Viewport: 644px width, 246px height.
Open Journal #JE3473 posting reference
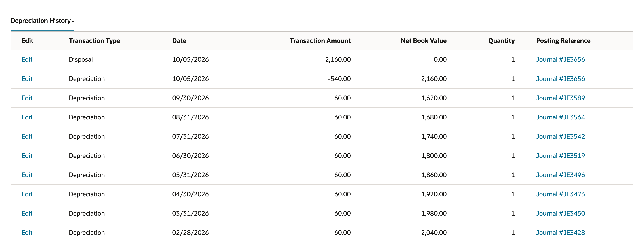(560, 194)
